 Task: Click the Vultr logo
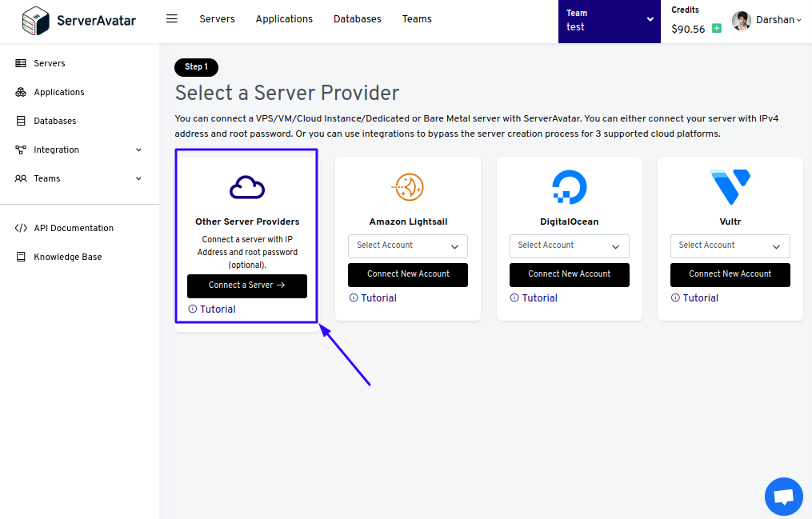[730, 187]
